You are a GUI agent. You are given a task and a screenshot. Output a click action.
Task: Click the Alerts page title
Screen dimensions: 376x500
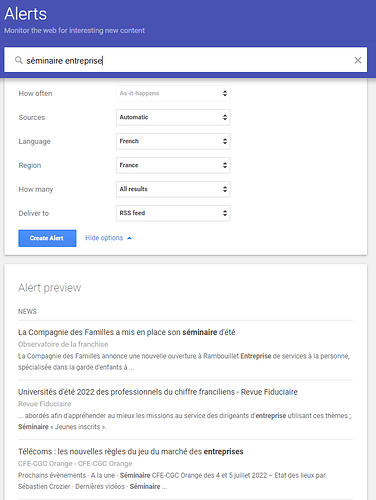pos(26,14)
